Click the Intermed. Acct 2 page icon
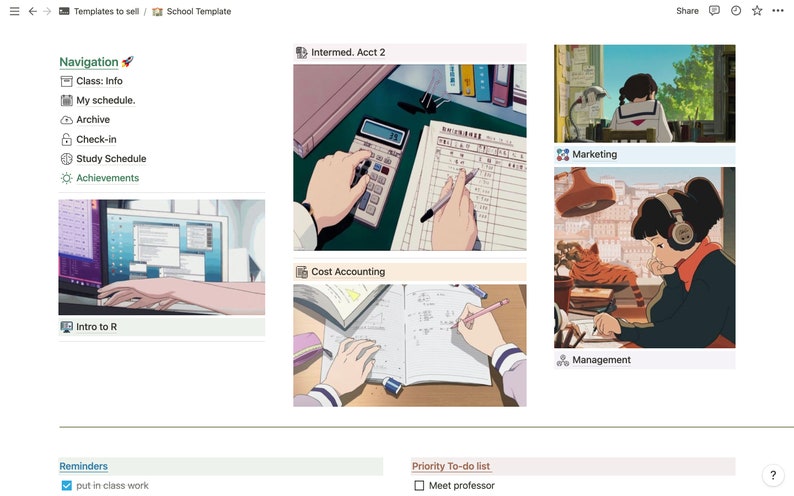The height and width of the screenshot is (496, 794). [301, 53]
